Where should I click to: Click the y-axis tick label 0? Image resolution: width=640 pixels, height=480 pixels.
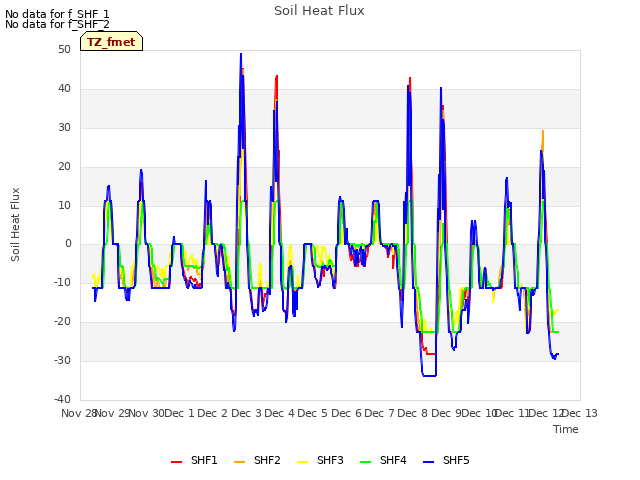[68, 244]
